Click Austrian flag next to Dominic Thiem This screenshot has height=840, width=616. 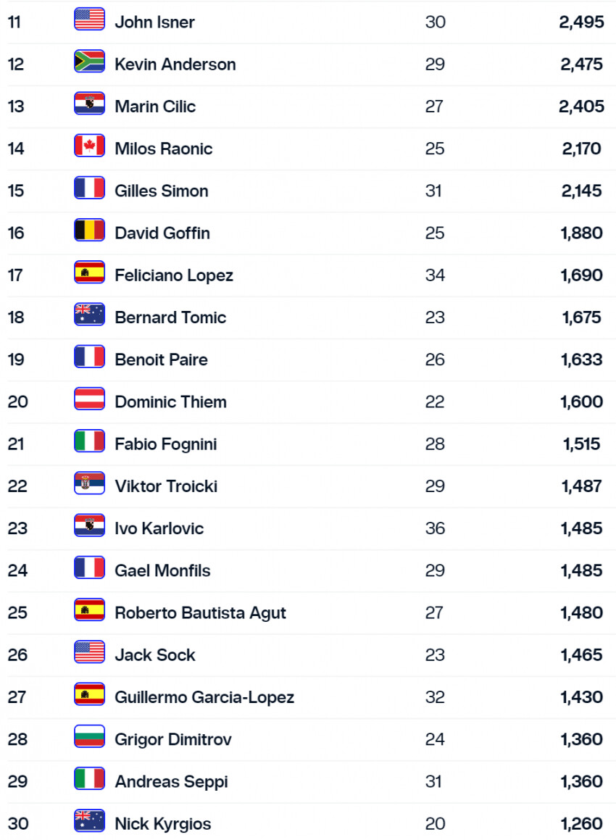pyautogui.click(x=89, y=399)
